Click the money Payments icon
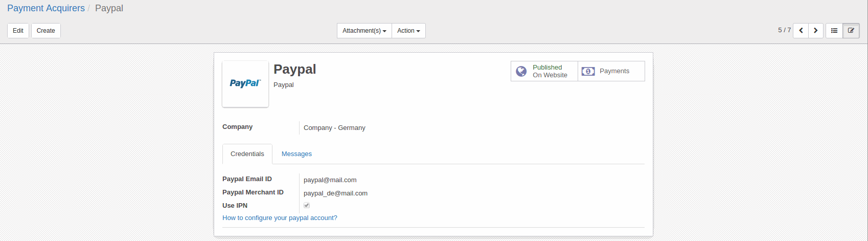This screenshot has width=868, height=241. 588,71
